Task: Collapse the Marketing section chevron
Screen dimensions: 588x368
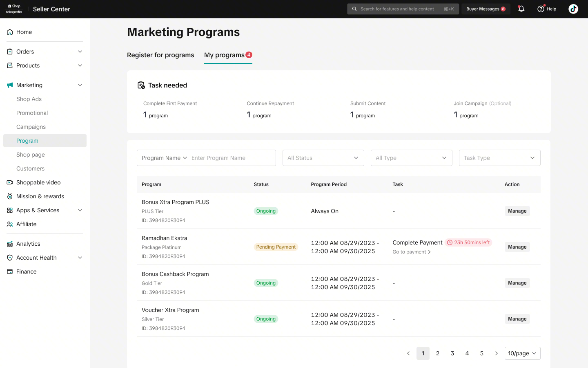Action: [80, 85]
